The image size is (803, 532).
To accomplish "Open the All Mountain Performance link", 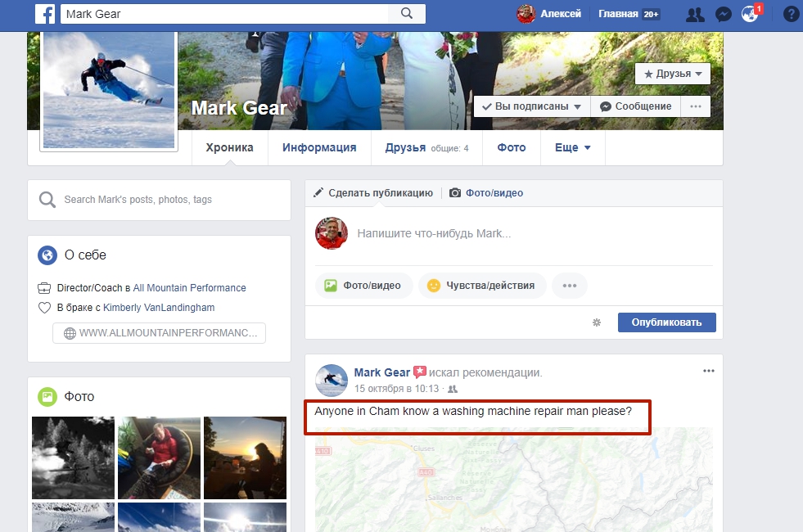I will coord(189,288).
